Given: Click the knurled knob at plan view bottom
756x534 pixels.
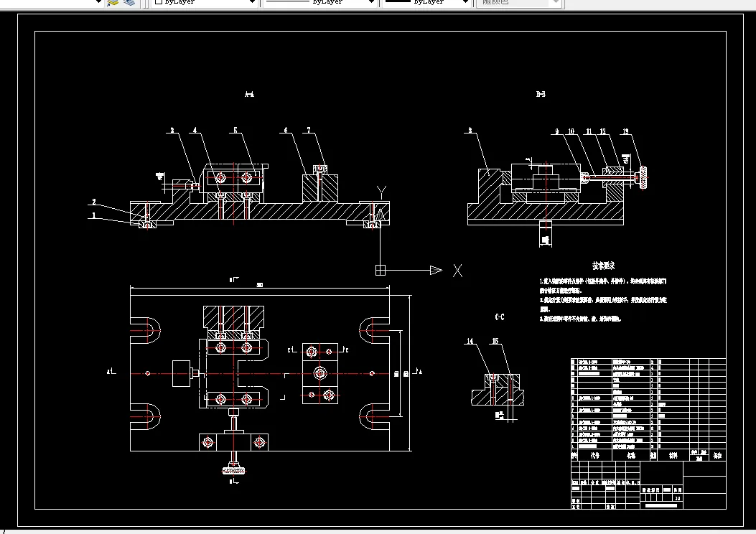Looking at the screenshot, I should click(233, 470).
